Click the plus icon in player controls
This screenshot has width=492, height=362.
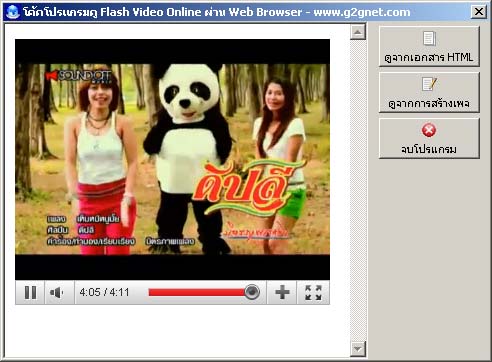click(x=282, y=293)
